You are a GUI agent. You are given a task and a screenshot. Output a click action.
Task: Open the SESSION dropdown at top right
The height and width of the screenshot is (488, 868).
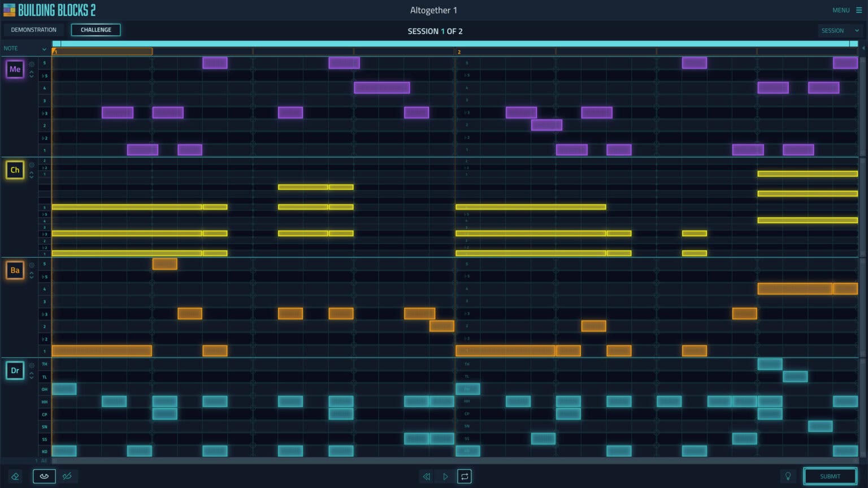point(840,30)
